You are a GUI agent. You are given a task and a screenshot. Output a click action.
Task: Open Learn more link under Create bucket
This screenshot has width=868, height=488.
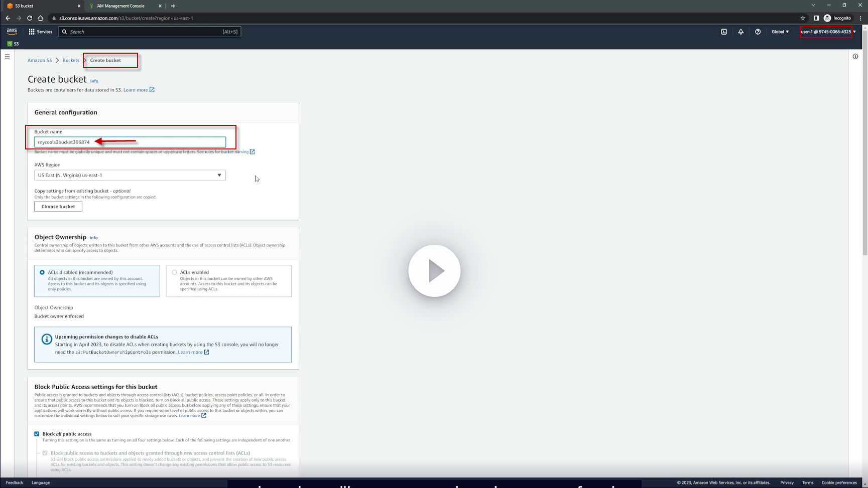pos(139,90)
